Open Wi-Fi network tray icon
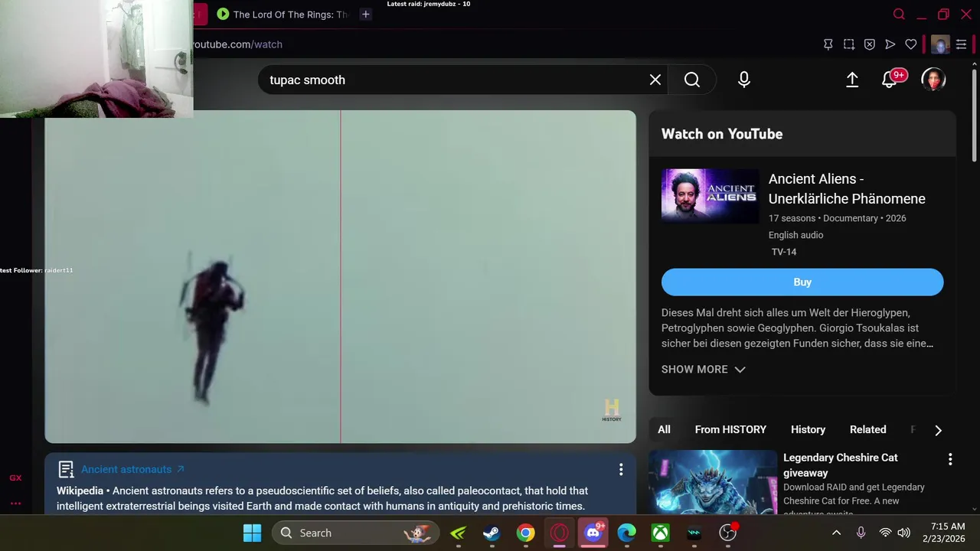Image resolution: width=980 pixels, height=551 pixels. tap(885, 533)
